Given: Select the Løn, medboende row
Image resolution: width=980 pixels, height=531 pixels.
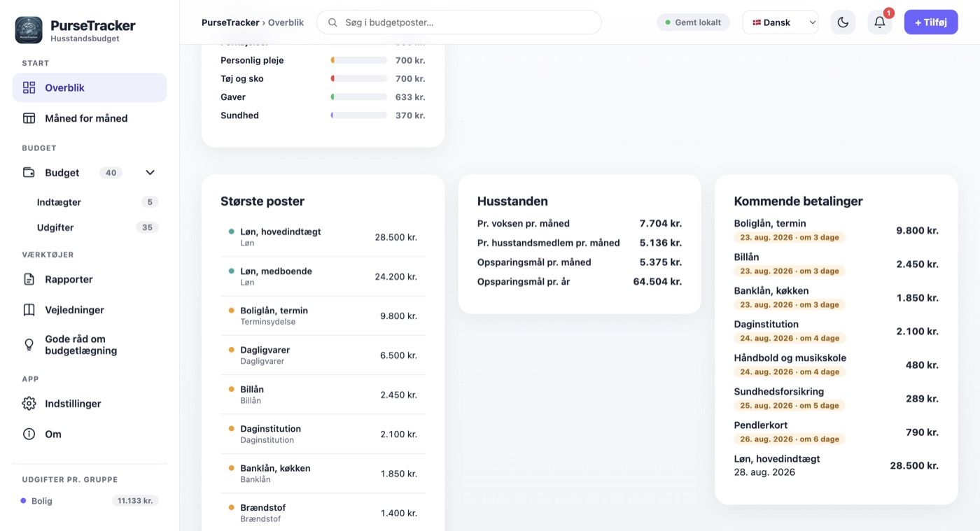Looking at the screenshot, I should tap(323, 276).
